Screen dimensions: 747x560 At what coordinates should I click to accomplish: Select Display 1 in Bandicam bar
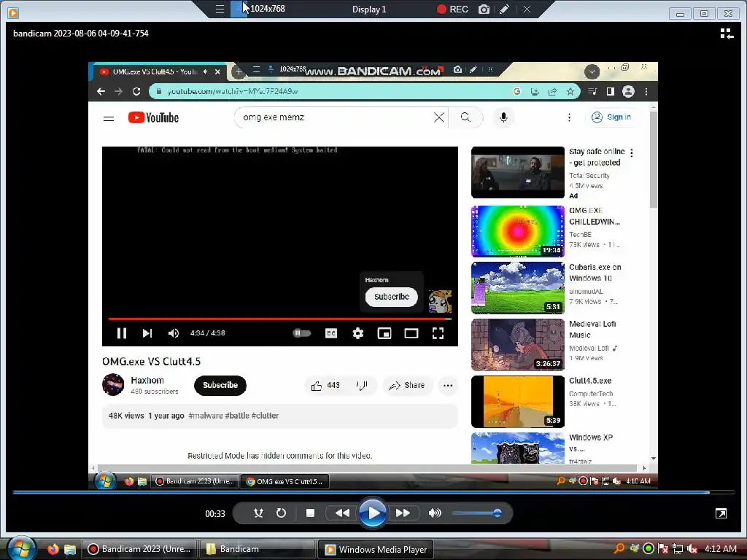tap(368, 9)
